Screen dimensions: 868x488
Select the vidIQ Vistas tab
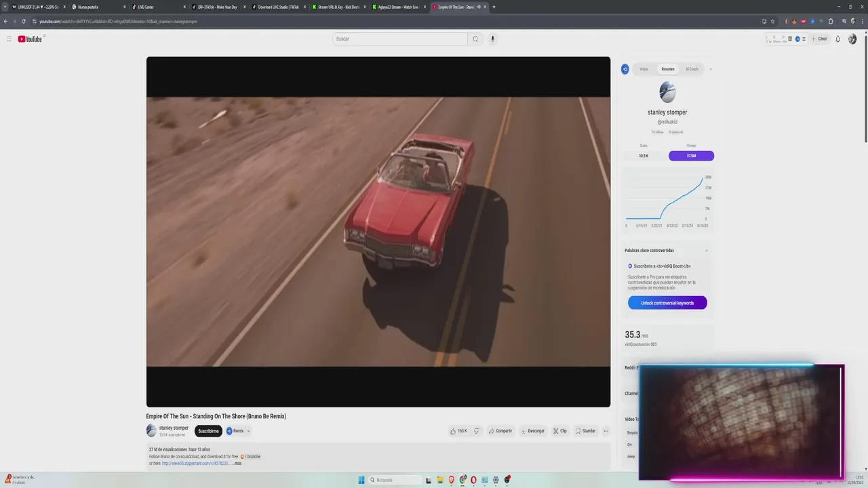644,69
